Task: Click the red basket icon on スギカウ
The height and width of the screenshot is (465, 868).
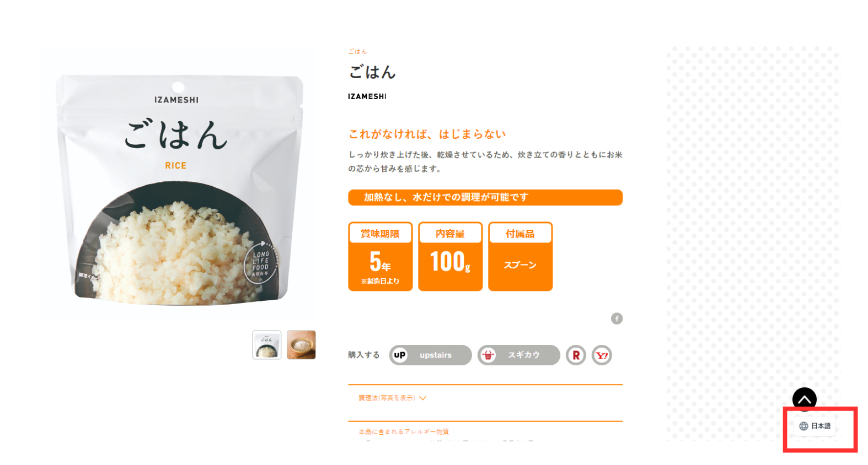Action: (x=488, y=355)
